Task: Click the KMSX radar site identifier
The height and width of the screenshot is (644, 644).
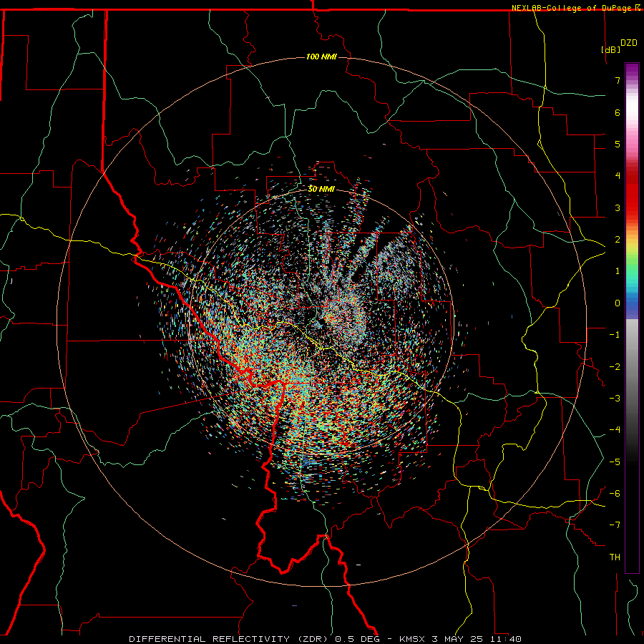Action: click(x=412, y=639)
